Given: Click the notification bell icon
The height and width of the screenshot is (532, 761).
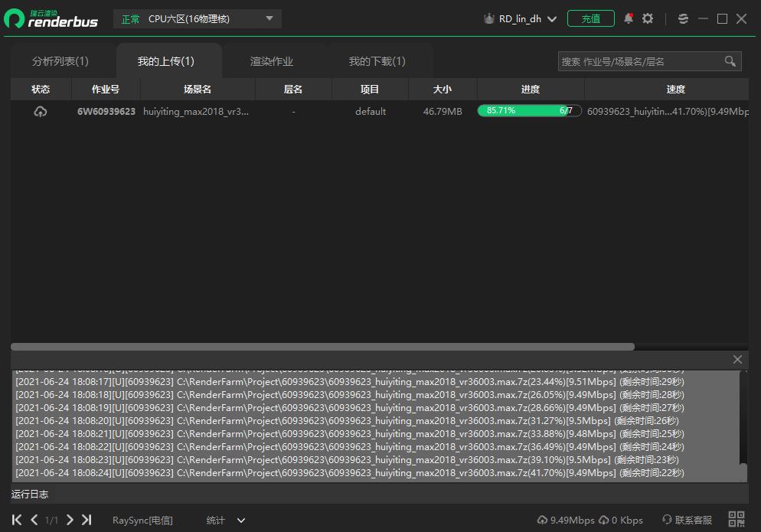Looking at the screenshot, I should click(629, 18).
